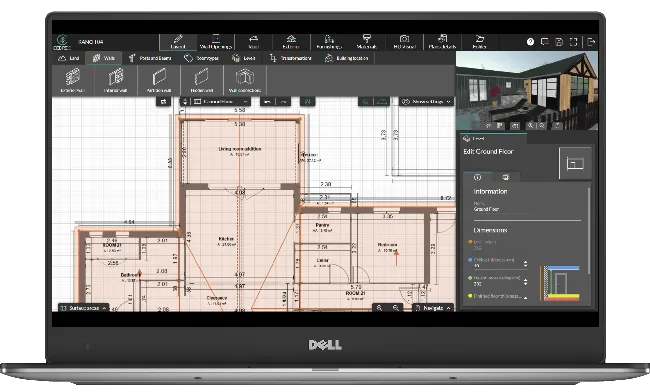Viewport: 650px width, 392px height.
Task: Select the Walls sub-tab
Action: coord(104,58)
